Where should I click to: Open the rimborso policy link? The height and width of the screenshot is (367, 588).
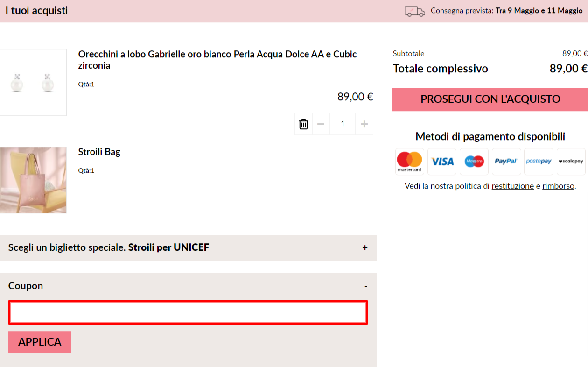tap(558, 186)
